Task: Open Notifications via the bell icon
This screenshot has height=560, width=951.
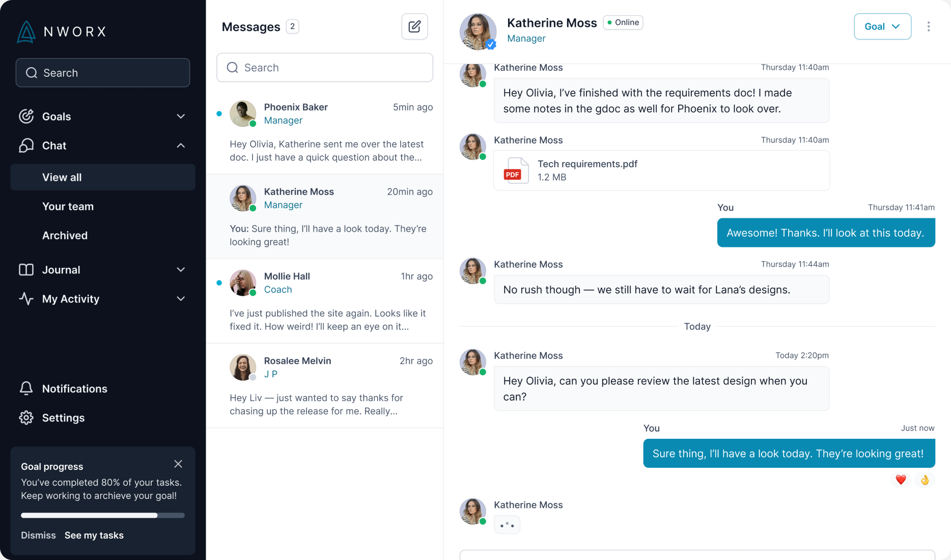Action: click(26, 388)
